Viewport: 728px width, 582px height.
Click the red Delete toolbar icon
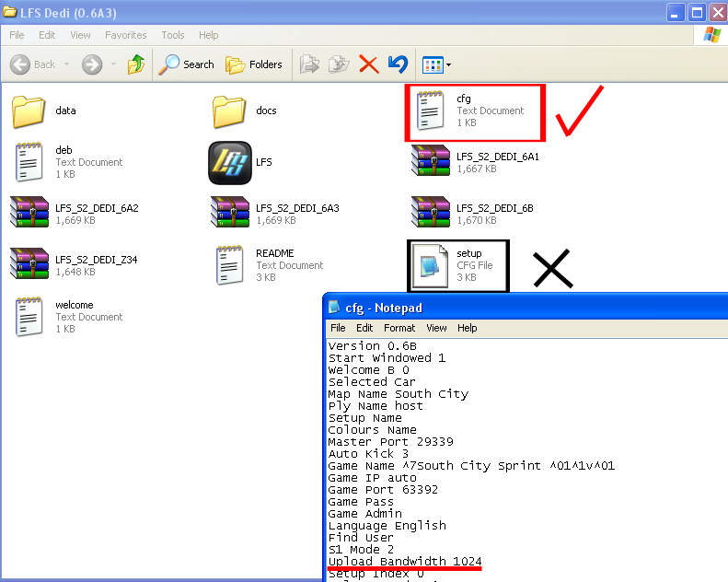click(369, 64)
